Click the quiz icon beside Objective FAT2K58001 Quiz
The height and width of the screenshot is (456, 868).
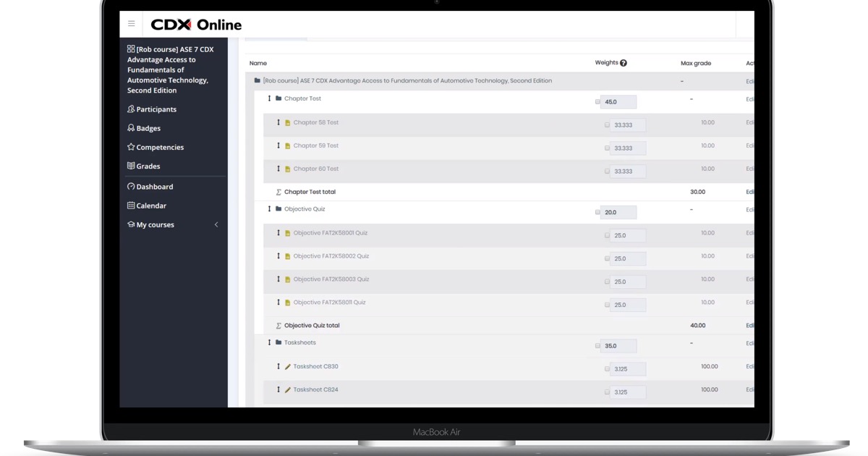point(288,234)
